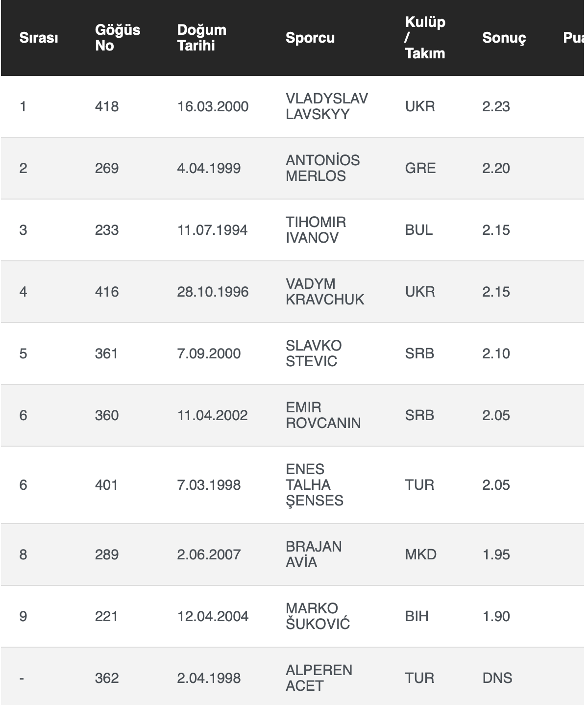The height and width of the screenshot is (705, 588).
Task: Select Marko Šuković name cell
Action: pyautogui.click(x=318, y=616)
